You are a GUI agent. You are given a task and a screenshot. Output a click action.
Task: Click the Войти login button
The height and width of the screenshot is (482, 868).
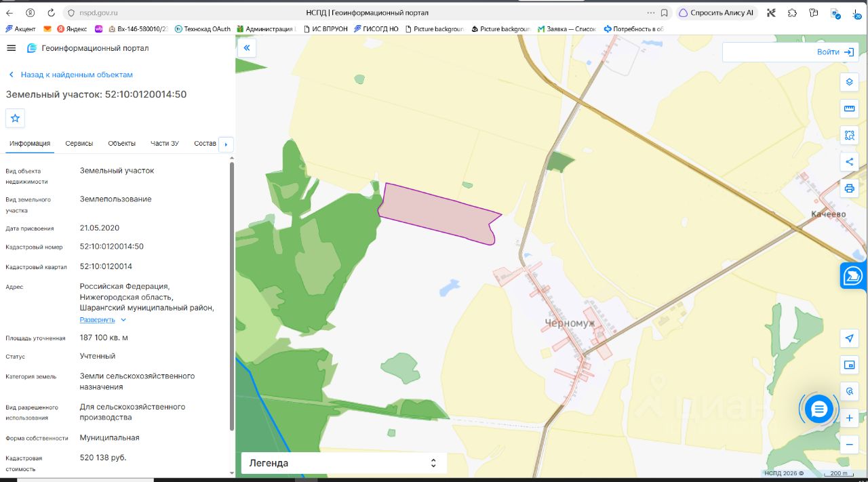point(791,52)
